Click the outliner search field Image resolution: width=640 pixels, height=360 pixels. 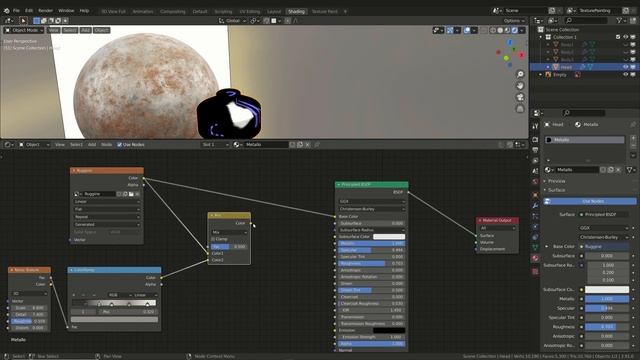(x=587, y=20)
